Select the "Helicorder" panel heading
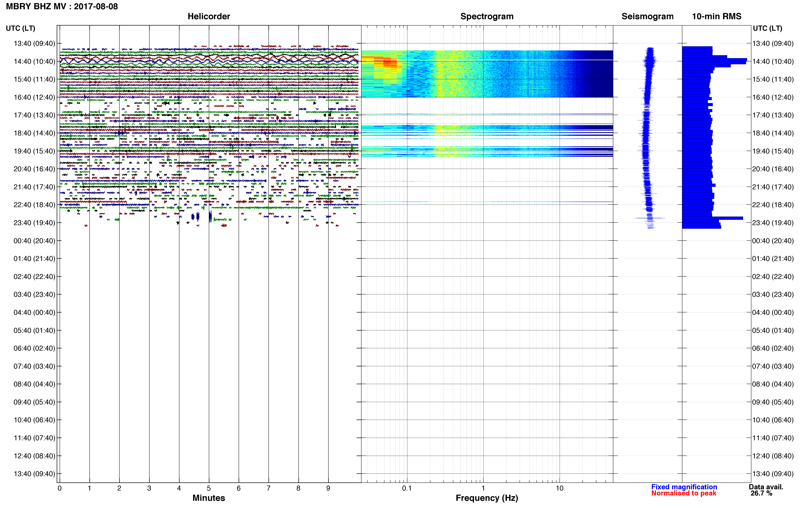This screenshot has height=508, width=812. tap(209, 16)
